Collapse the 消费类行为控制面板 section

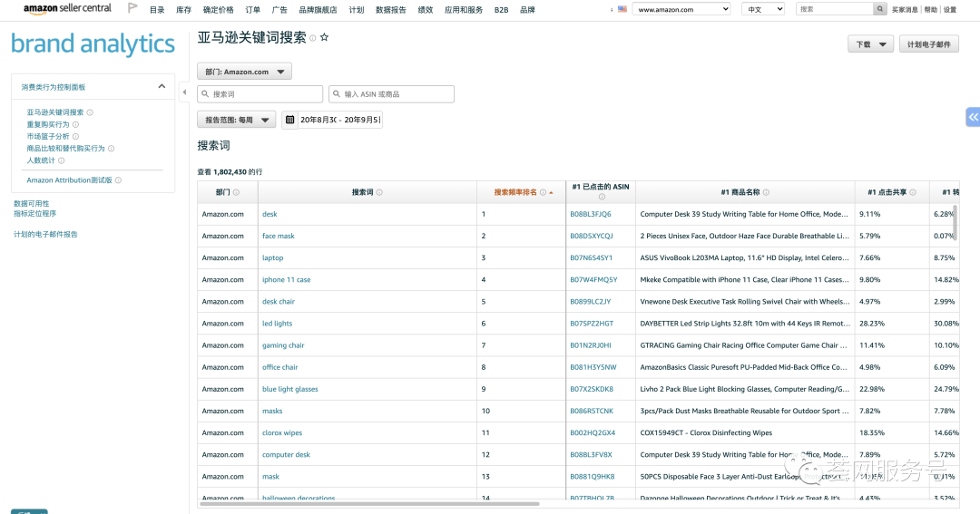(x=162, y=87)
